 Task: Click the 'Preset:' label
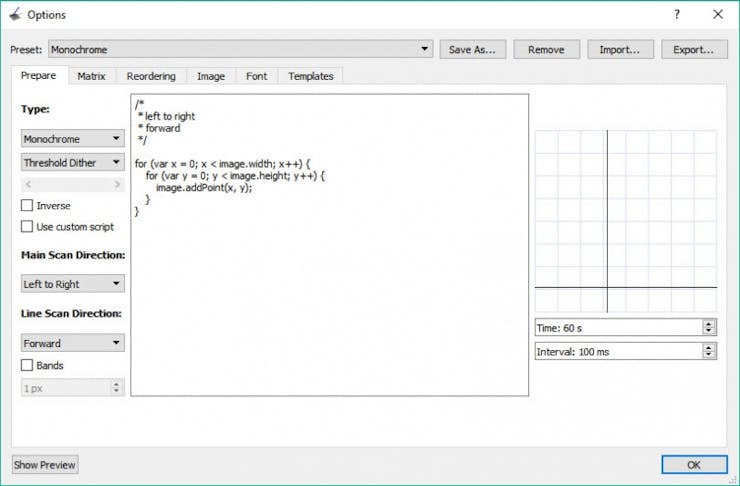[x=26, y=50]
